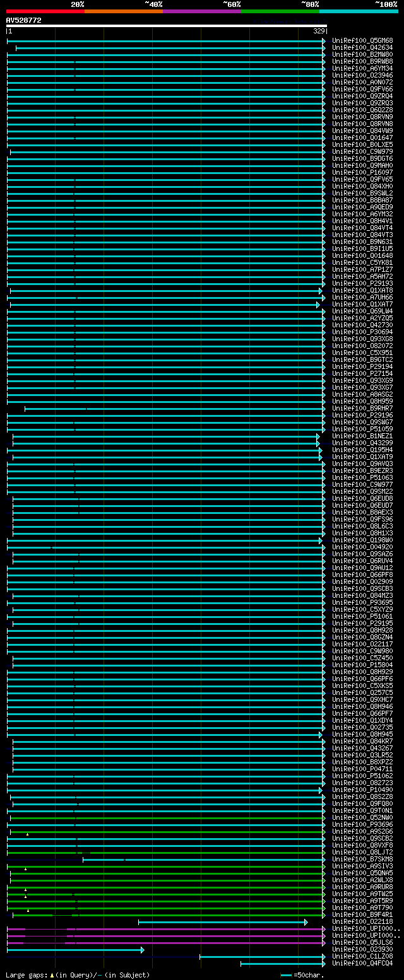Image resolution: width=404 pixels, height=980 pixels.
Task: Select UniRef100_B0LXE5 label
Action: click(362, 144)
